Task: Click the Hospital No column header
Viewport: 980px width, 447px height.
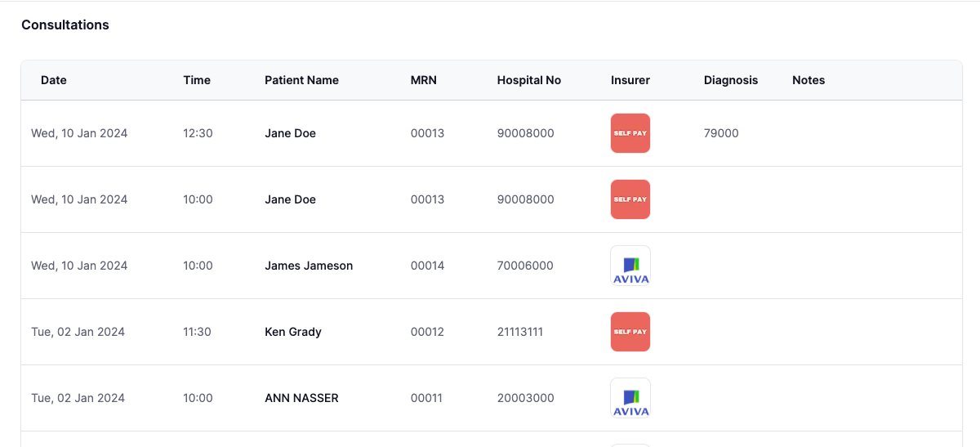Action: tap(529, 80)
